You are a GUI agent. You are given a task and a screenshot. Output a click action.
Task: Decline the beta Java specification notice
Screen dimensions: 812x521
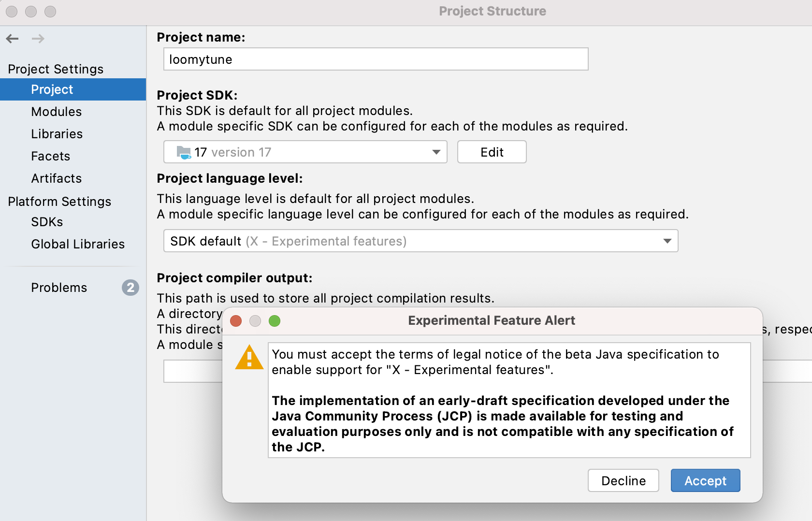tap(623, 480)
